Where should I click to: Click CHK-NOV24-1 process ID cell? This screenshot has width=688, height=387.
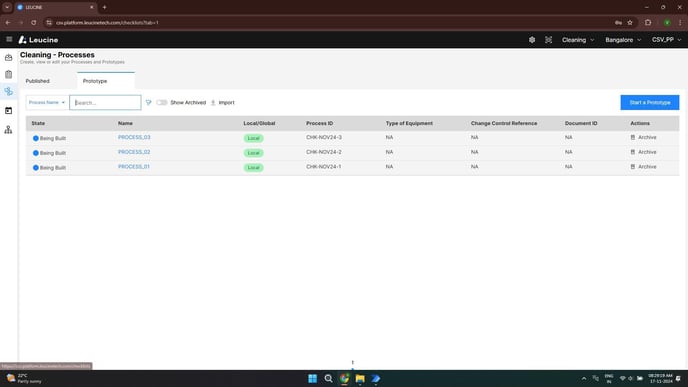click(324, 167)
